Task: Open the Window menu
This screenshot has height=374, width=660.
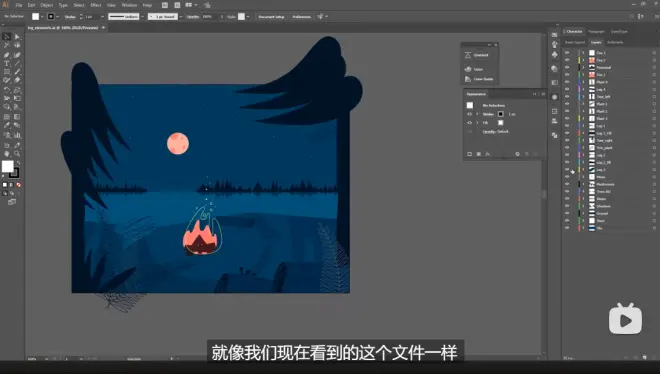Action: pos(129,5)
